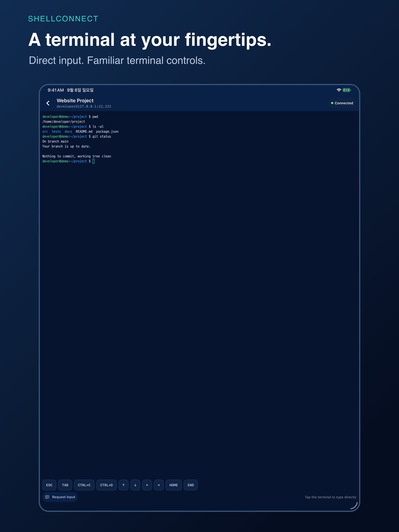Viewport: 399px width, 532px height.
Task: Check the battery charging icon
Action: (x=347, y=90)
